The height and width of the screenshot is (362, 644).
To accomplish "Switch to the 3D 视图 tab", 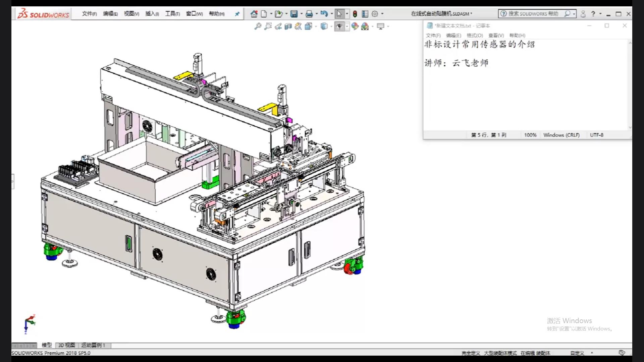I will coord(67,345).
